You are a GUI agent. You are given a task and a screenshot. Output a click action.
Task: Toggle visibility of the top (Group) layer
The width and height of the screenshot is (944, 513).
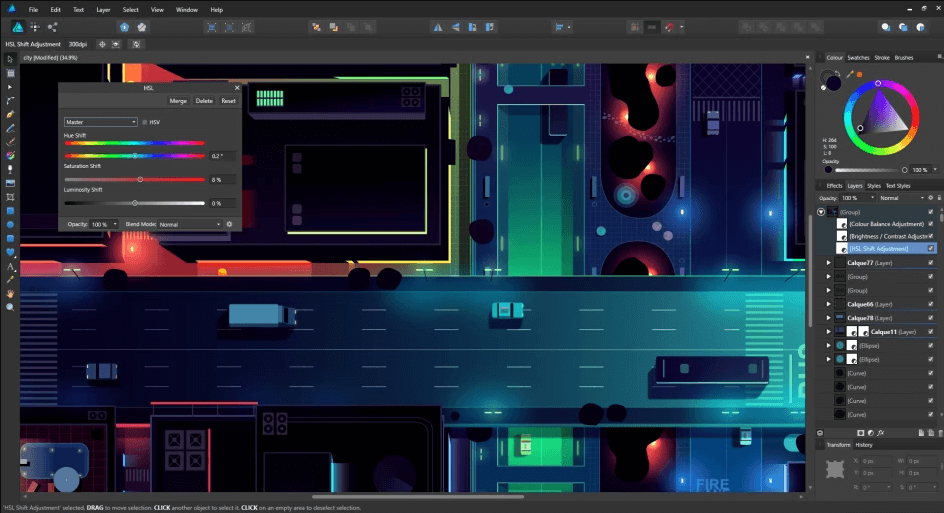click(x=931, y=212)
